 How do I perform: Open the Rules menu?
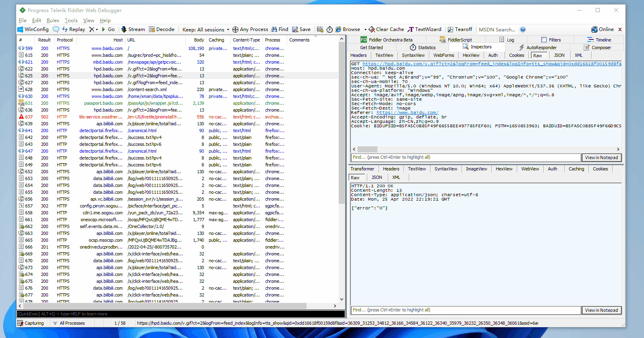coord(53,20)
